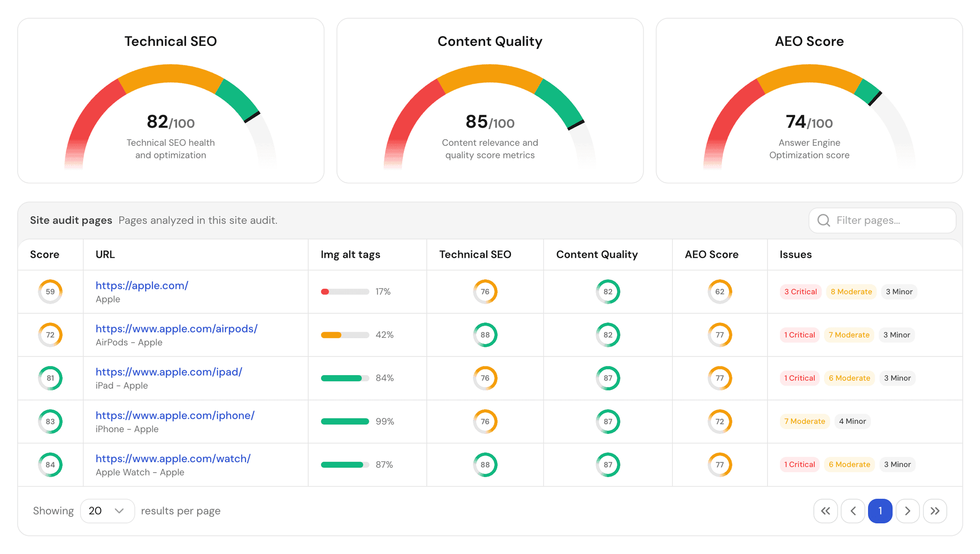
Task: Click Technical SEO ring 88 in AirPods row
Action: coord(485,335)
